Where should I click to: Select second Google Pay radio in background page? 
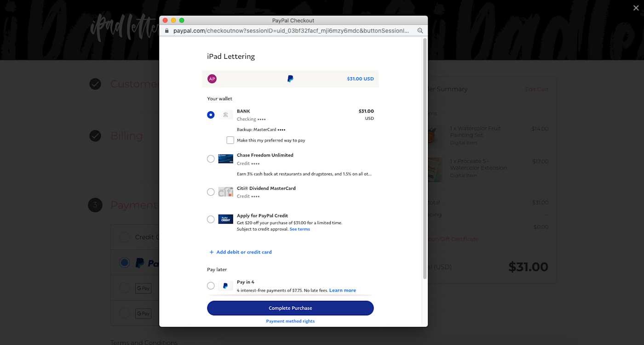tap(124, 313)
